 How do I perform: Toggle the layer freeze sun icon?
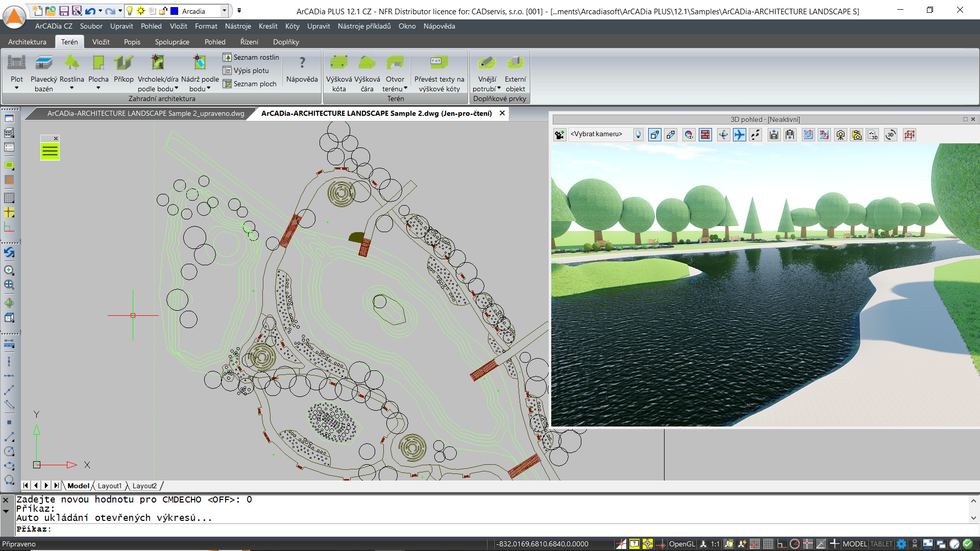click(x=141, y=11)
